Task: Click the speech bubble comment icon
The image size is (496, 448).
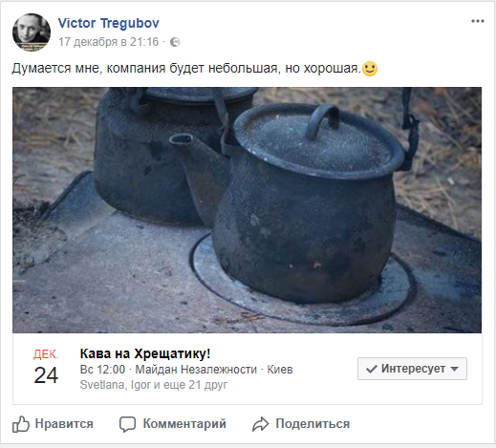Action: (x=127, y=424)
